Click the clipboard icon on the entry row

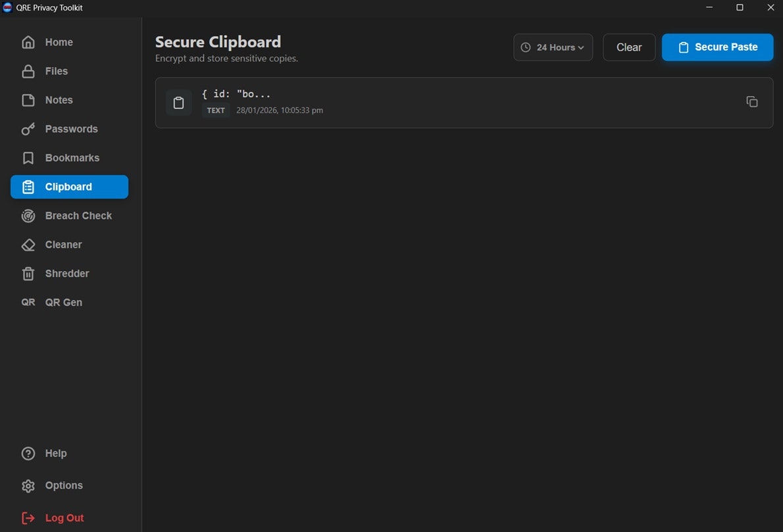178,103
